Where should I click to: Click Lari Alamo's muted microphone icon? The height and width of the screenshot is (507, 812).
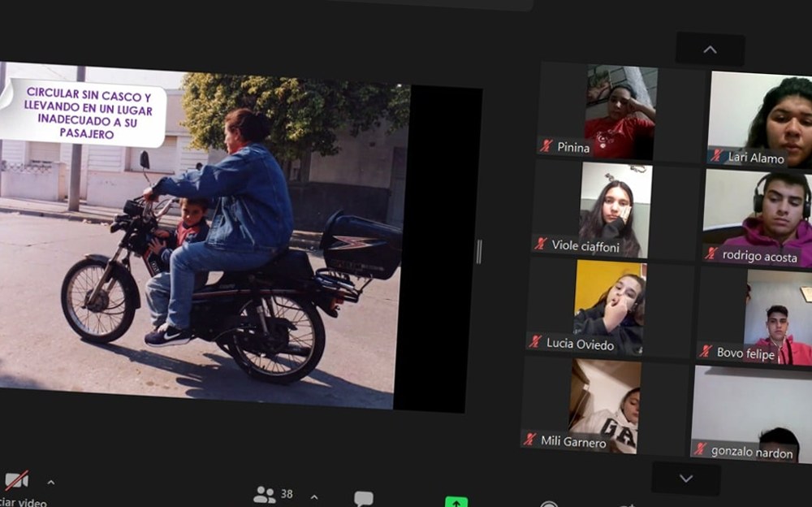(717, 156)
